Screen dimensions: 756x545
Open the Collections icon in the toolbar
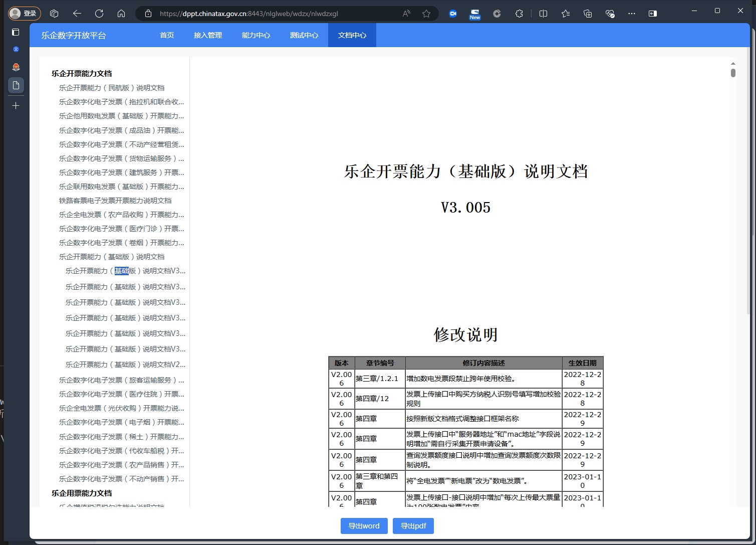coord(588,14)
